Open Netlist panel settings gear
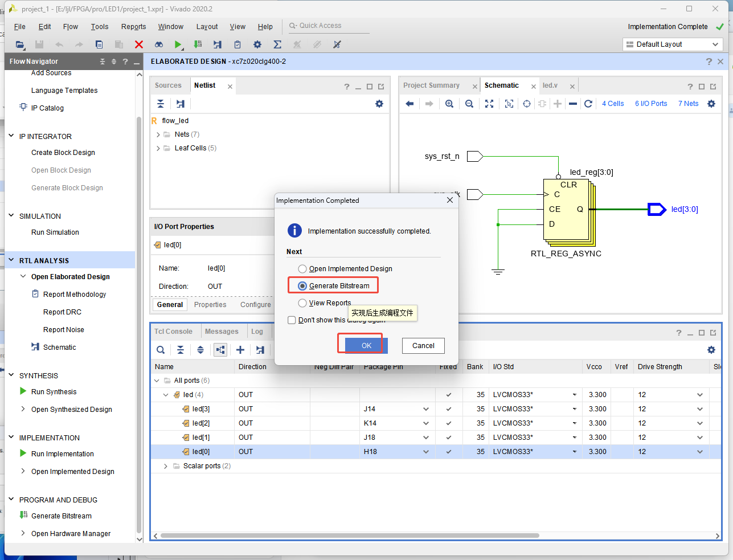The height and width of the screenshot is (560, 733). (379, 104)
